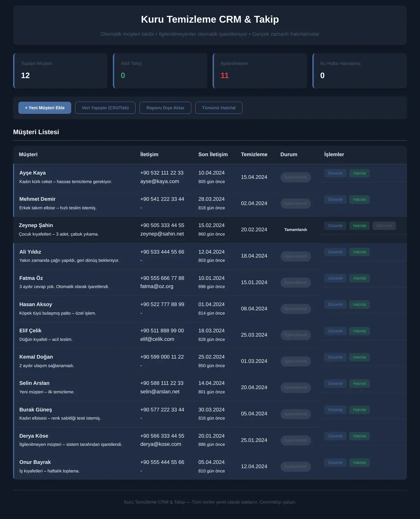This screenshot has height=519, width=420.
Task: Click email selin@arslan.net
Action: coord(160,392)
